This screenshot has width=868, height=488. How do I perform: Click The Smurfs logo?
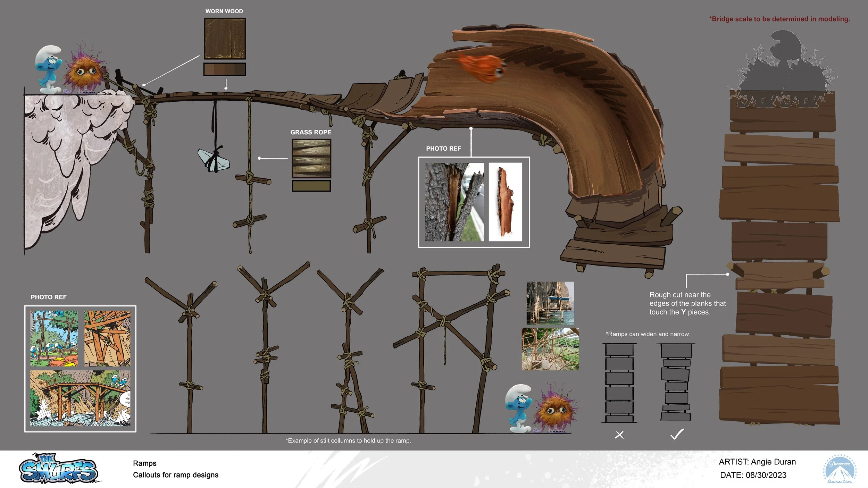coord(60,469)
